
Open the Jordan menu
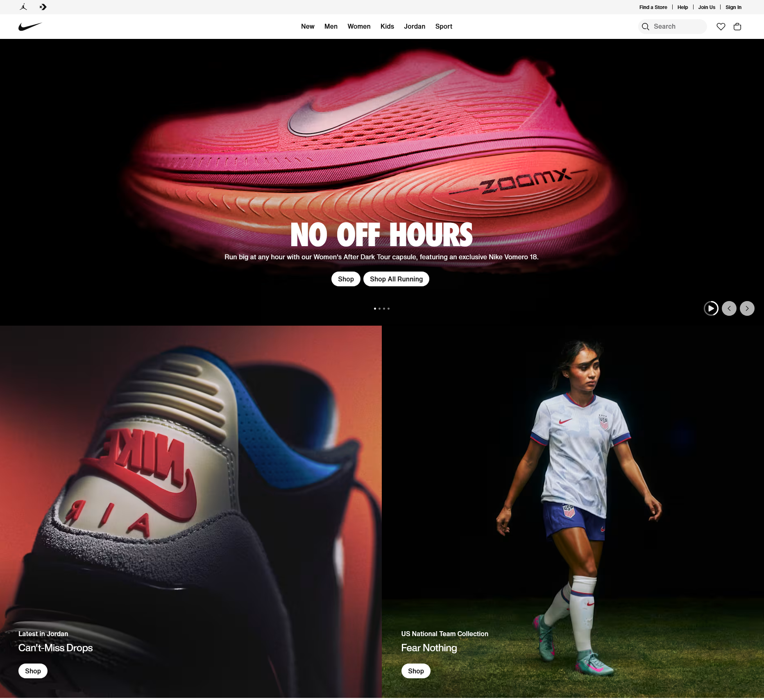pyautogui.click(x=415, y=26)
